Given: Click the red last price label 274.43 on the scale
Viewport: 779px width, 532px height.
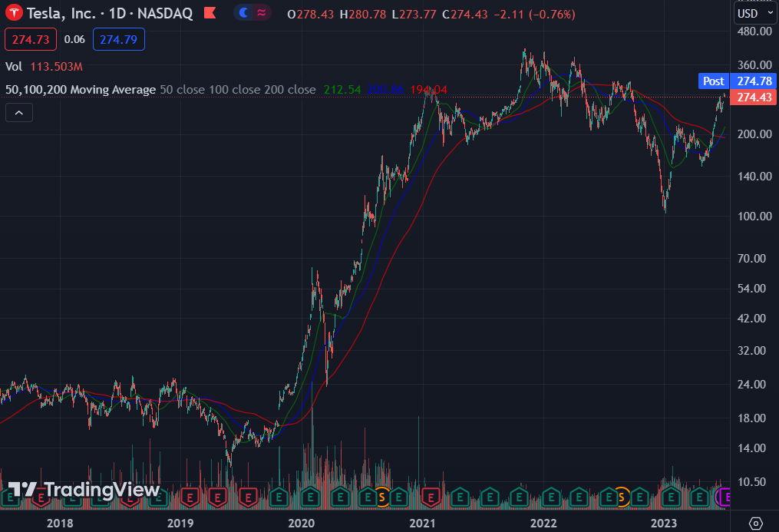Looking at the screenshot, I should [754, 97].
